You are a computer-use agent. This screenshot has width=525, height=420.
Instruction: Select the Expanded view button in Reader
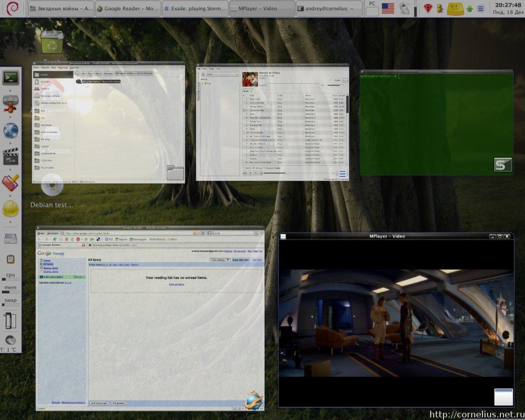coord(240,260)
